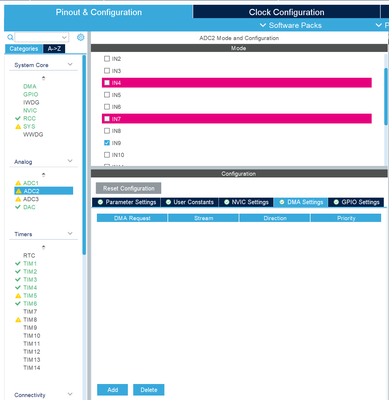Click the RCC green checkmark icon
Image resolution: width=389 pixels, height=400 pixels.
(x=18, y=118)
